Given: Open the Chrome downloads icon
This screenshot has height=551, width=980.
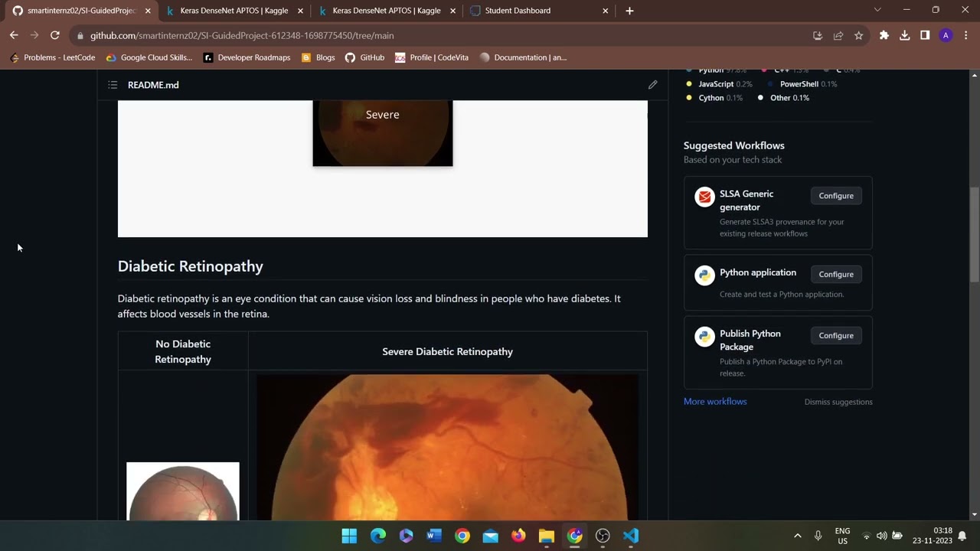Looking at the screenshot, I should [x=904, y=35].
